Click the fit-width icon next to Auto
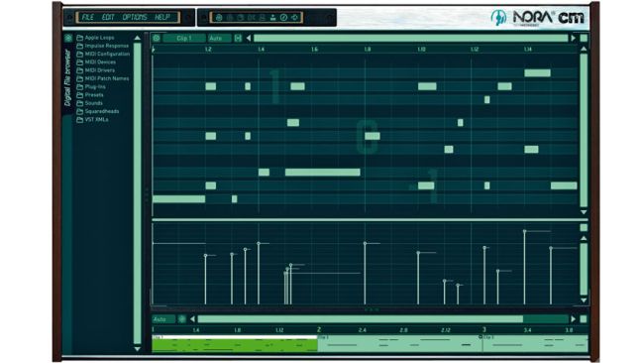 click(x=238, y=39)
